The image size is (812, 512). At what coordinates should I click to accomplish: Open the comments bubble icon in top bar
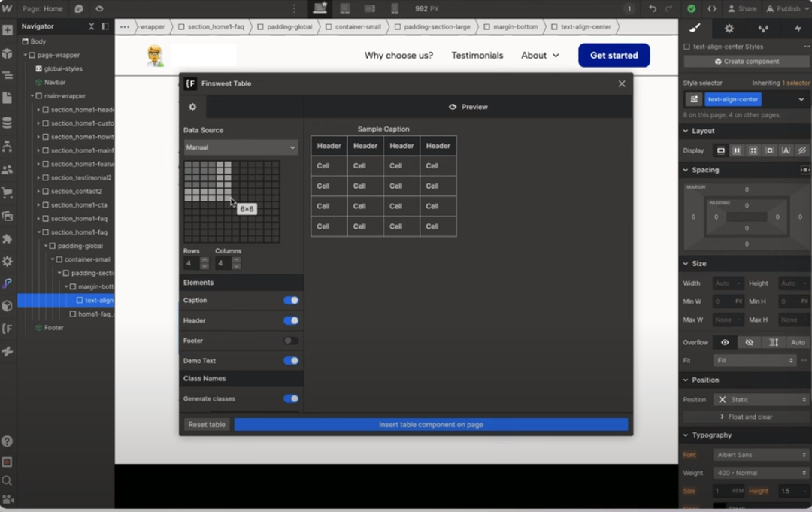coord(79,9)
